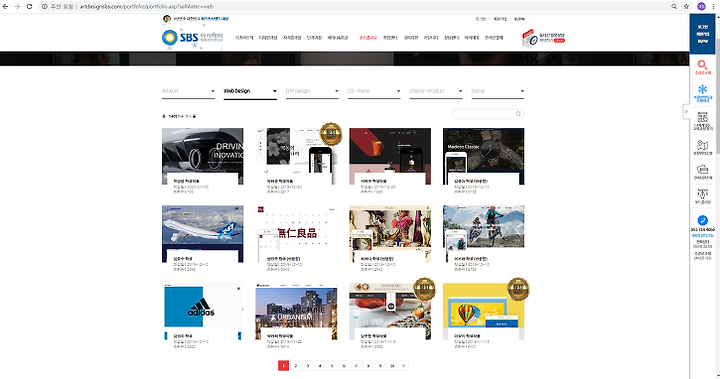
Task: Go to pagination page 2
Action: [296, 366]
